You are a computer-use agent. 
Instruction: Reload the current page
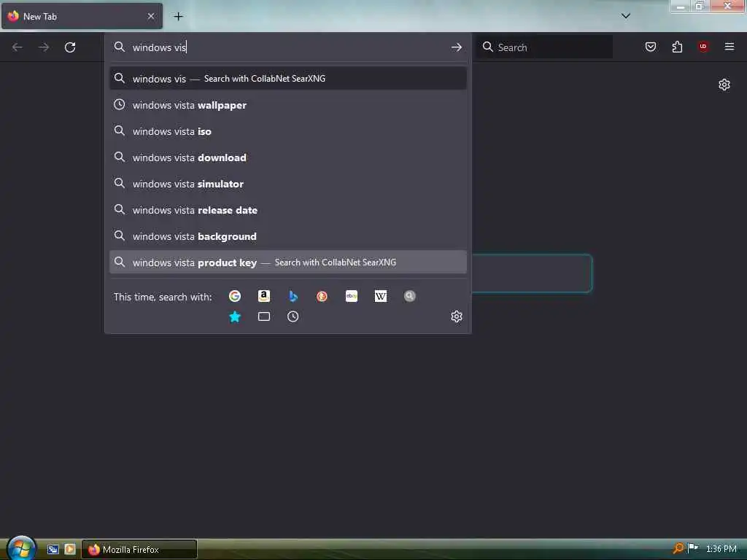coord(70,47)
